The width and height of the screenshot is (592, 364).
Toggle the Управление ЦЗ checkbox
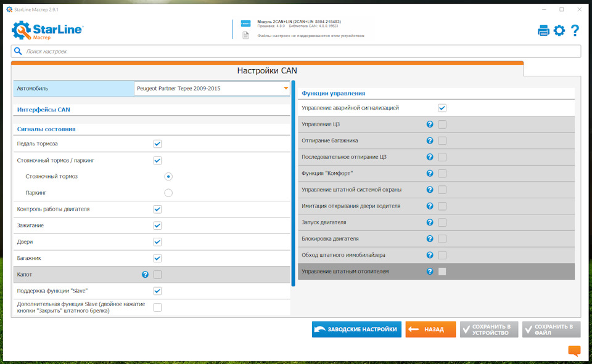(x=442, y=124)
